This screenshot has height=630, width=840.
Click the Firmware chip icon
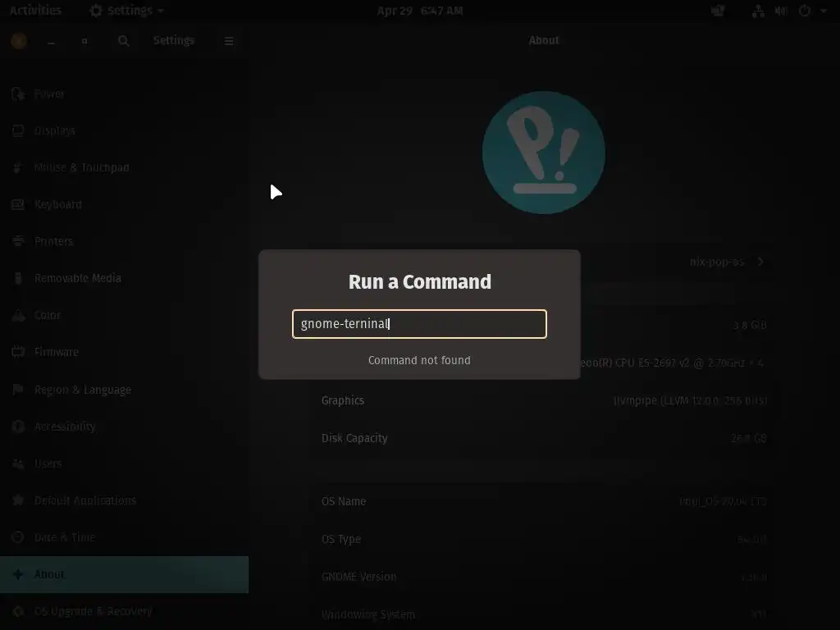coord(18,352)
